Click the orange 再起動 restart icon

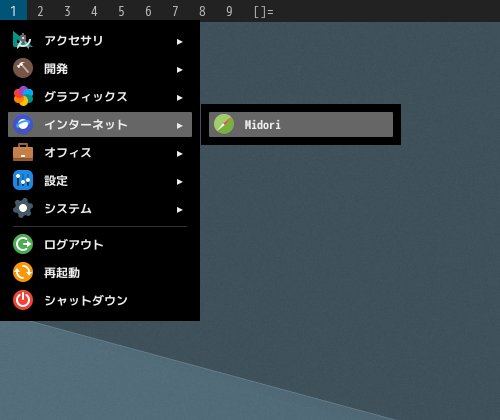click(x=23, y=272)
